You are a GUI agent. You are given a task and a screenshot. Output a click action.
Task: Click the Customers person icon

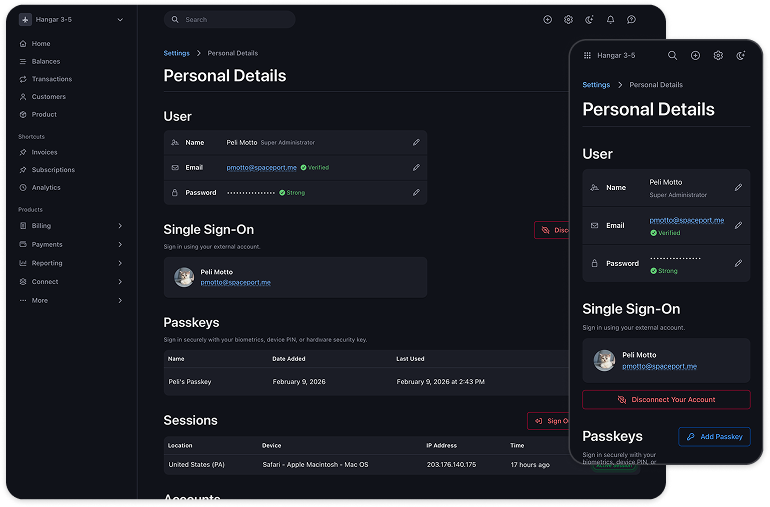[x=23, y=97]
